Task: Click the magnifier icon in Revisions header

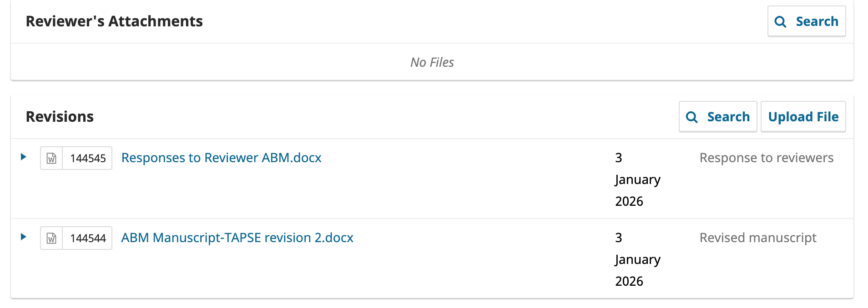Action: click(691, 117)
